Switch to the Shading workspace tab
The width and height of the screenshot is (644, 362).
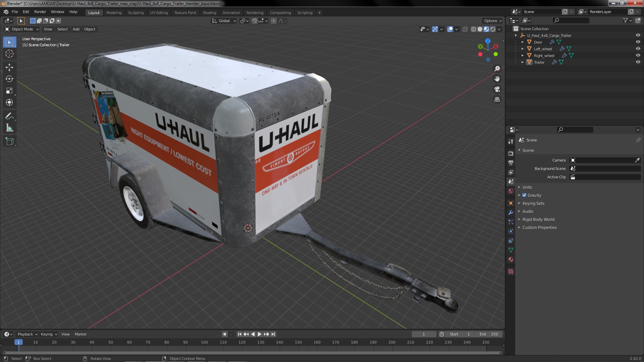[x=209, y=13]
